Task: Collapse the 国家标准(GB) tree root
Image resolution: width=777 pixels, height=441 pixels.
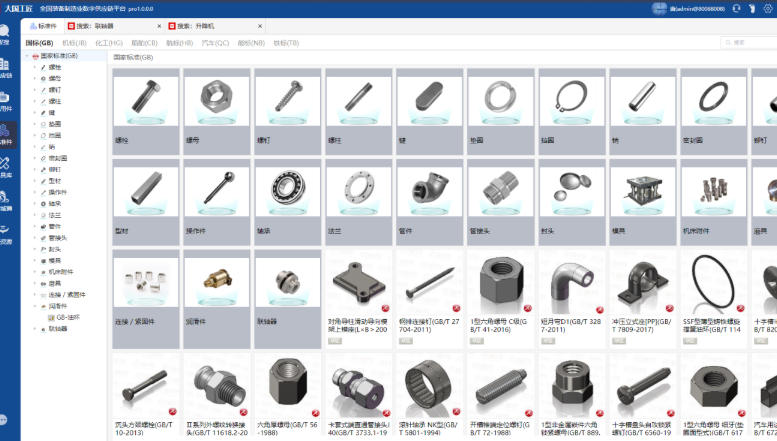Action: pyautogui.click(x=29, y=57)
